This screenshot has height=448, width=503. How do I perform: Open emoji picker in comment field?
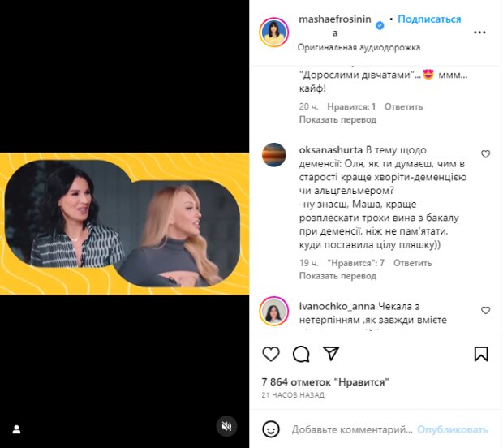coord(271,429)
